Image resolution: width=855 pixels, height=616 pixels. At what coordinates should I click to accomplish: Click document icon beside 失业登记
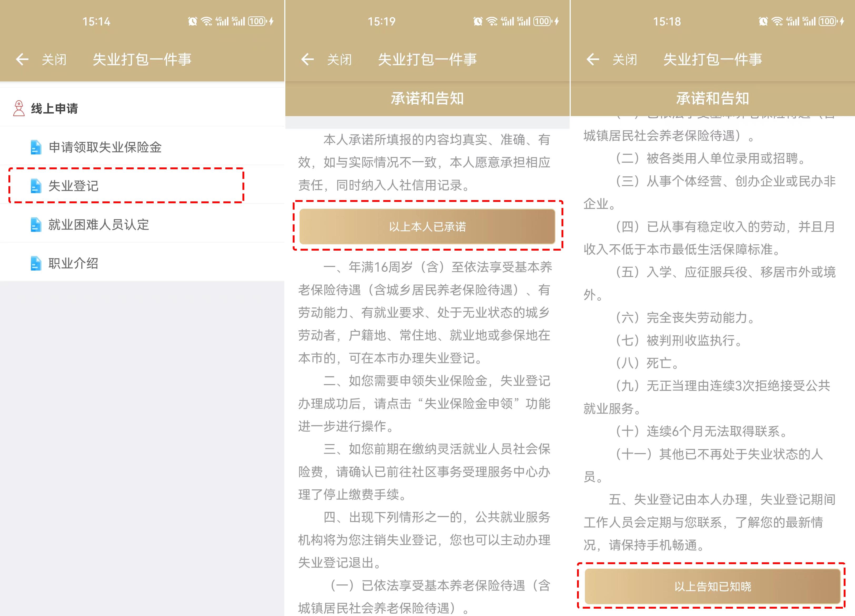click(x=36, y=186)
